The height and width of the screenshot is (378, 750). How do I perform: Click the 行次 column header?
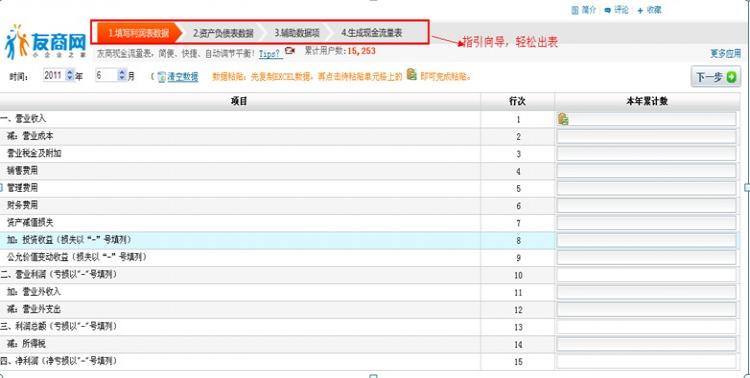(518, 101)
